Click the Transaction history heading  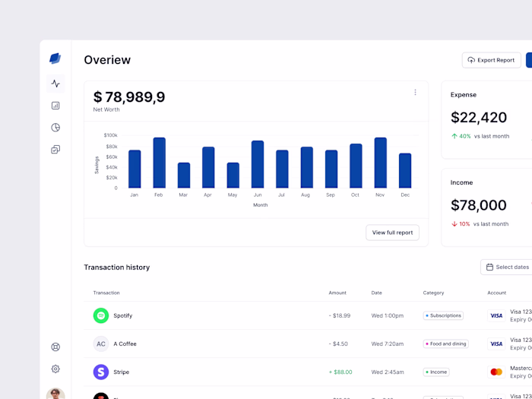[117, 268]
